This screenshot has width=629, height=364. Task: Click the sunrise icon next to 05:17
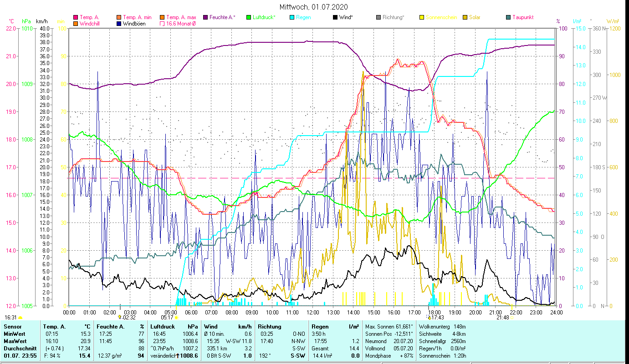176,318
